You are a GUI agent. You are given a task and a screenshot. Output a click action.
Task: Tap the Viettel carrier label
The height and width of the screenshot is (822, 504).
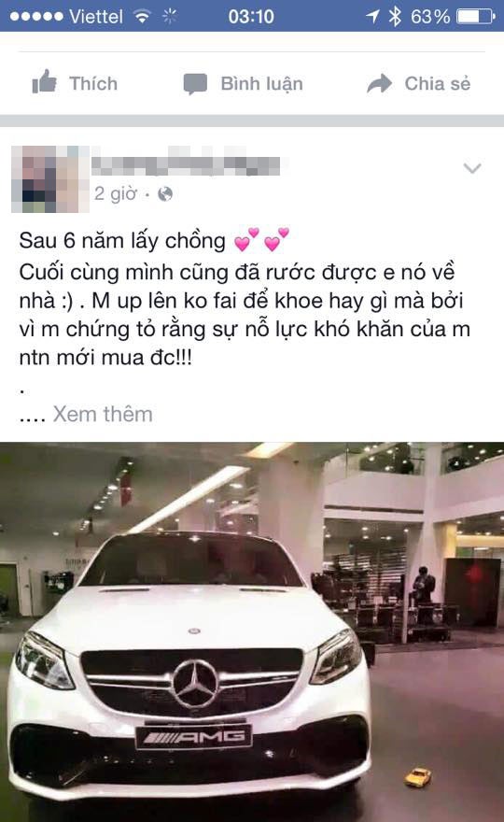(96, 16)
